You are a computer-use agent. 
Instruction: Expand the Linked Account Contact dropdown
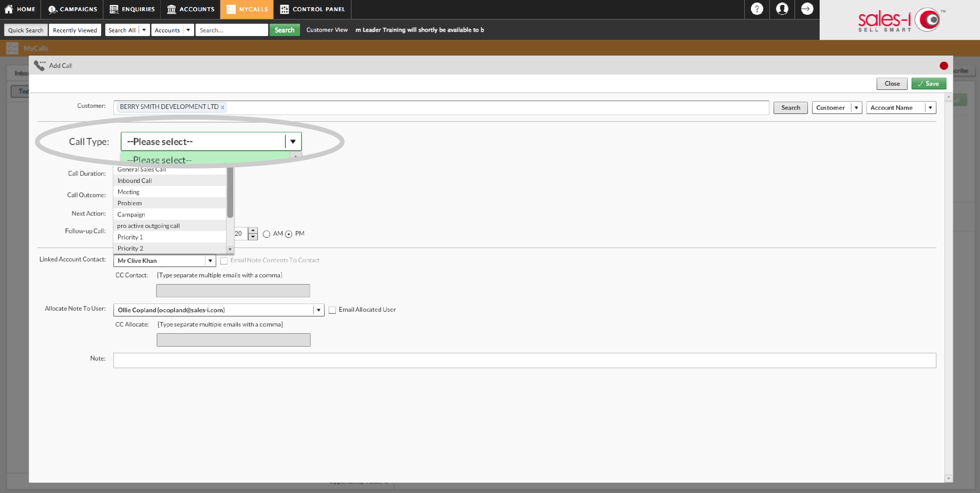[x=210, y=261]
